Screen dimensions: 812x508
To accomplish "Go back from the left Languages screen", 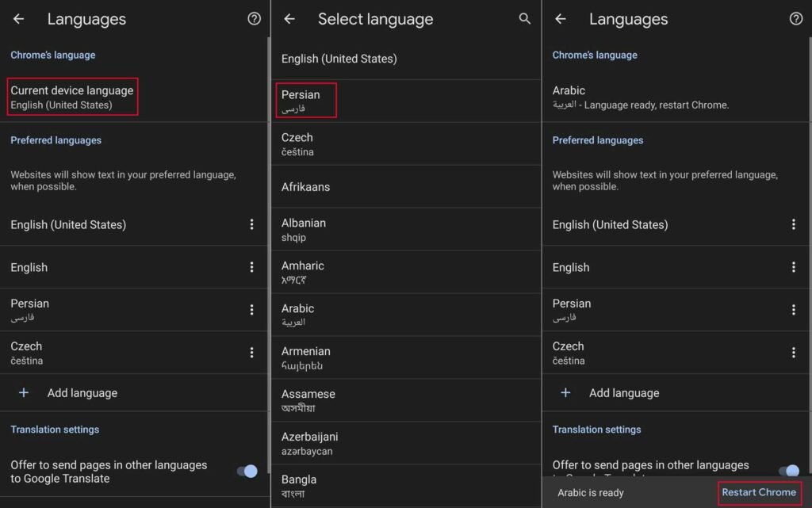I will coord(19,19).
